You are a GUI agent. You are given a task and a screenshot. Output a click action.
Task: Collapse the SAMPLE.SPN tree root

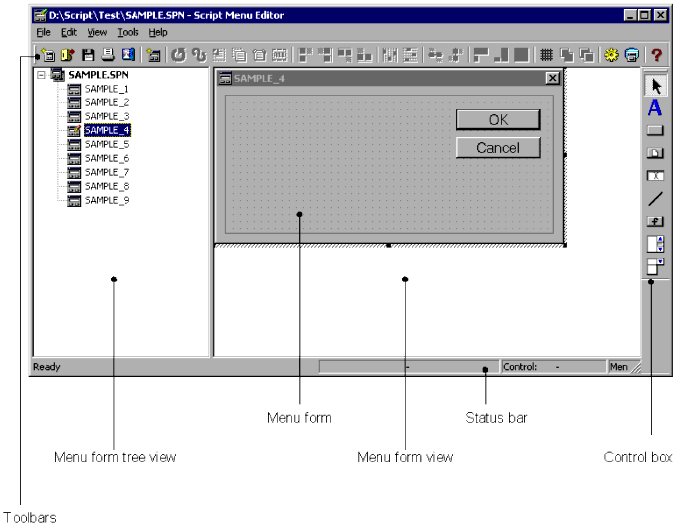[40, 75]
